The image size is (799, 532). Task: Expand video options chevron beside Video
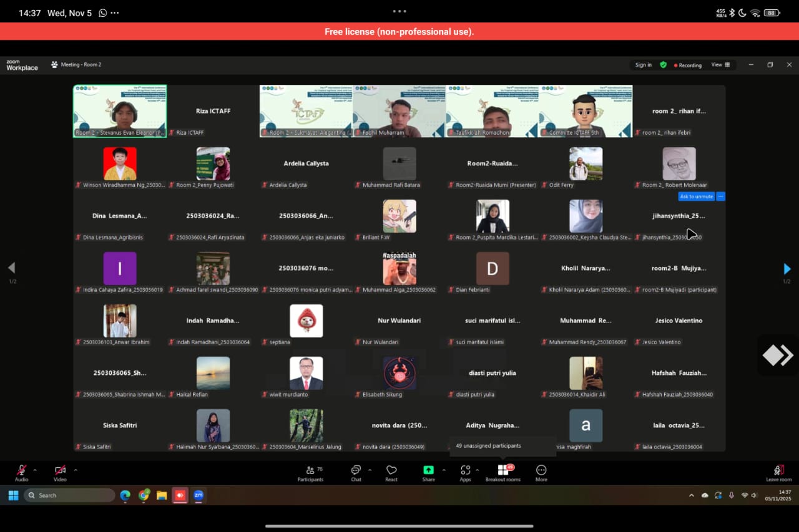pyautogui.click(x=76, y=470)
